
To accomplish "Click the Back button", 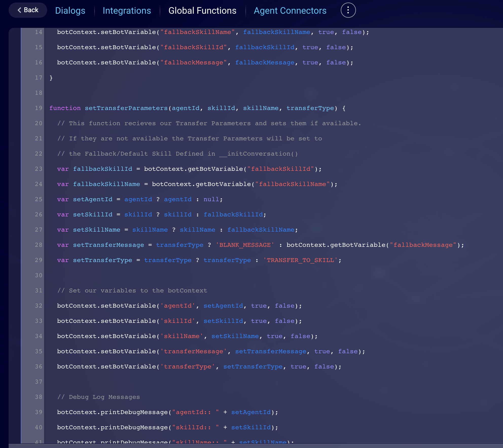I will (x=28, y=10).
